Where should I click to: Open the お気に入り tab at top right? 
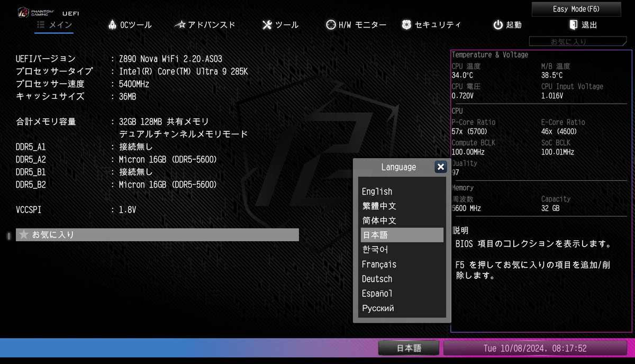click(577, 41)
